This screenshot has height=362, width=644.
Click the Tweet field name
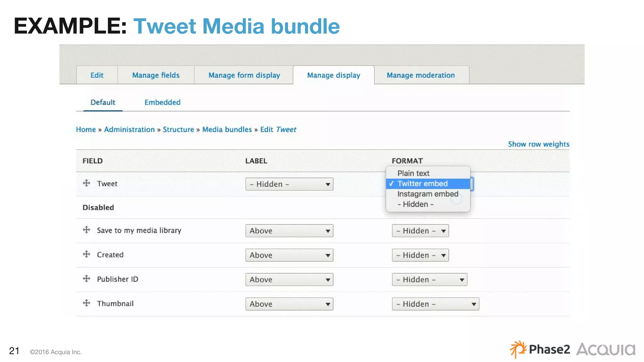pos(107,184)
